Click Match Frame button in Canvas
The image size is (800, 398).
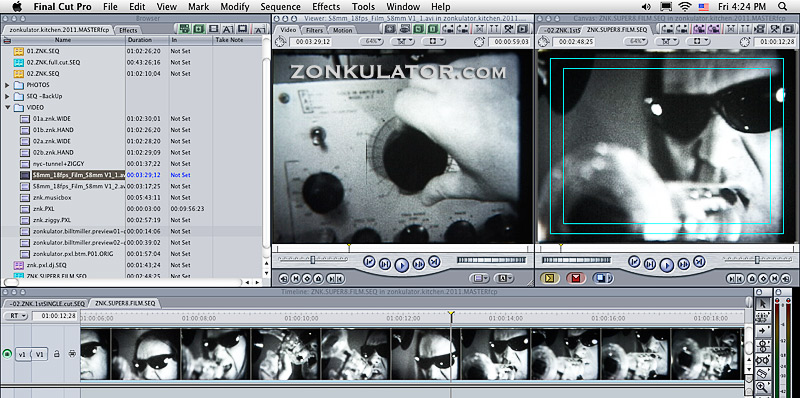point(787,279)
